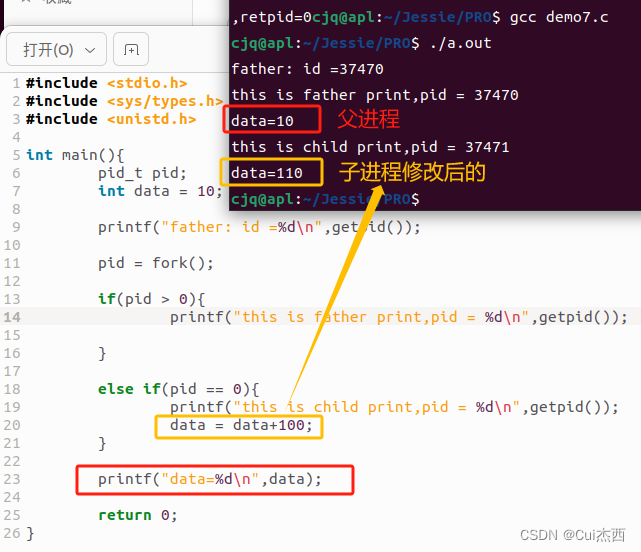Viewport: 641px width, 552px height.
Task: Click the terminal './a.out' command line
Action: click(361, 43)
